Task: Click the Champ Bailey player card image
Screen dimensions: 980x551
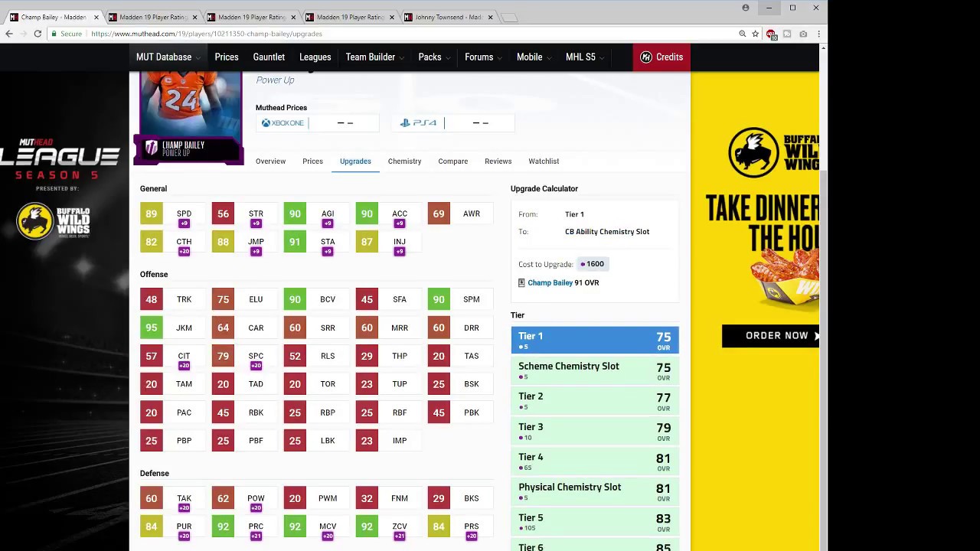Action: point(190,117)
